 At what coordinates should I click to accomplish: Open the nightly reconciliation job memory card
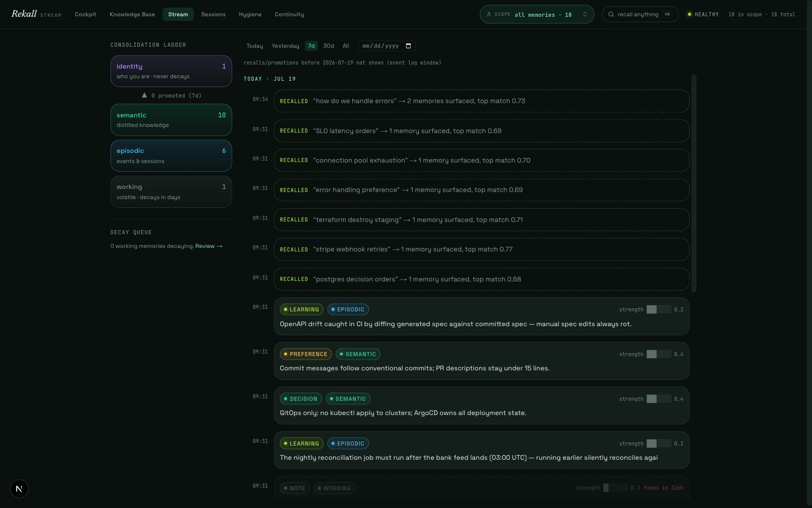coord(482,451)
